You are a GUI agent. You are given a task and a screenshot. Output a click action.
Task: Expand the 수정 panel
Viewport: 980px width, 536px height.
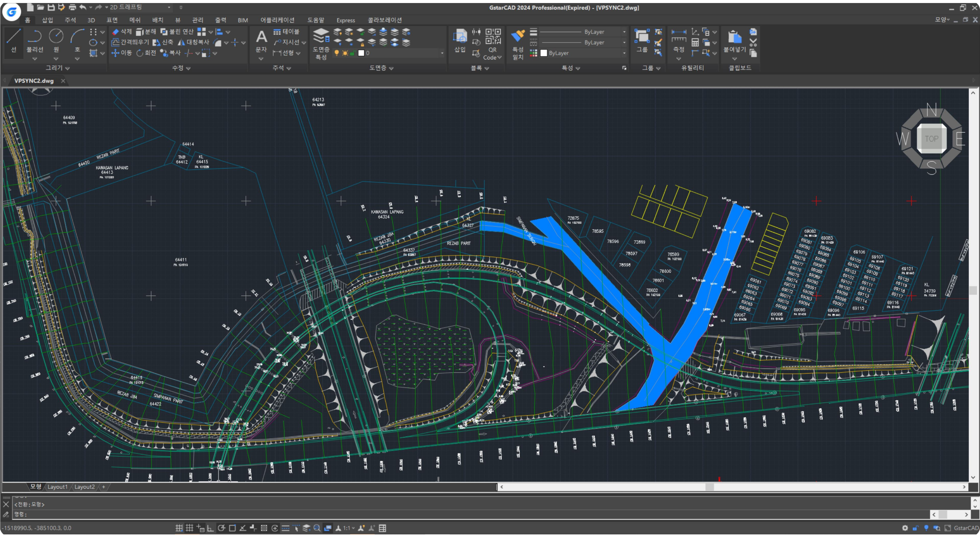181,68
